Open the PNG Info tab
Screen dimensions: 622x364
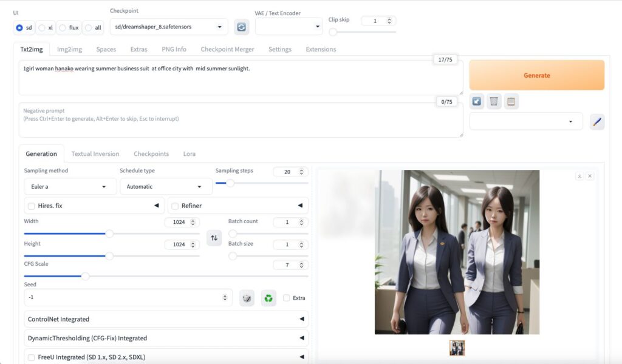coord(174,50)
